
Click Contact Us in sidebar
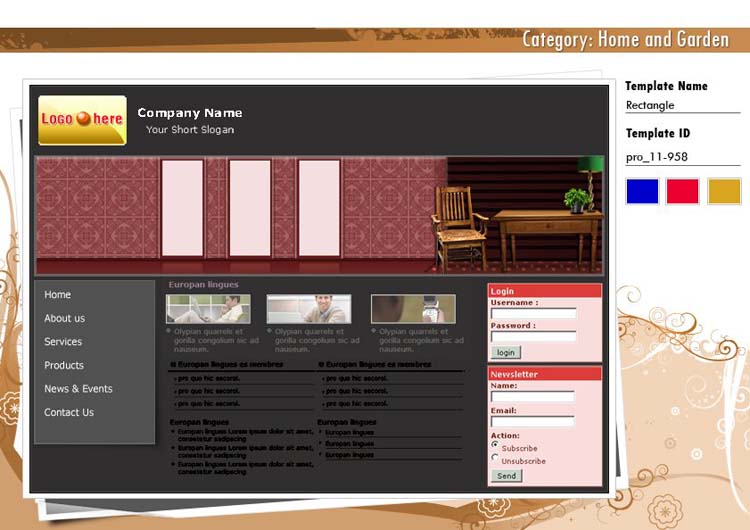click(69, 413)
